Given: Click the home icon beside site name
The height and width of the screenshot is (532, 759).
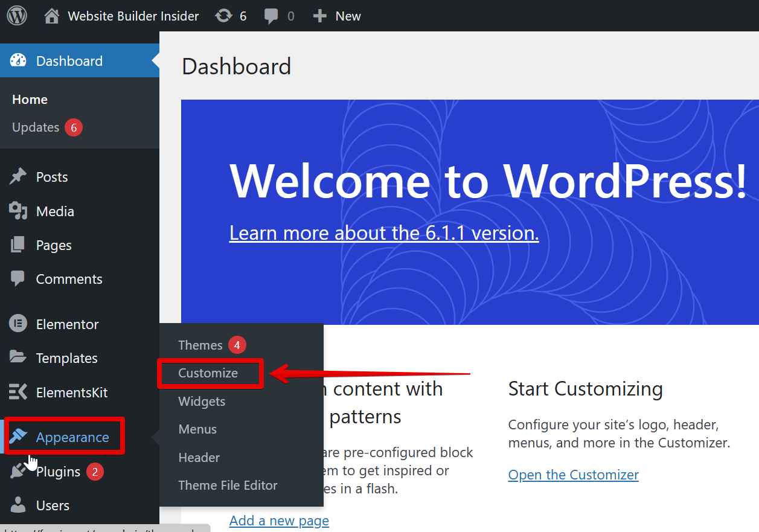Looking at the screenshot, I should [x=53, y=16].
